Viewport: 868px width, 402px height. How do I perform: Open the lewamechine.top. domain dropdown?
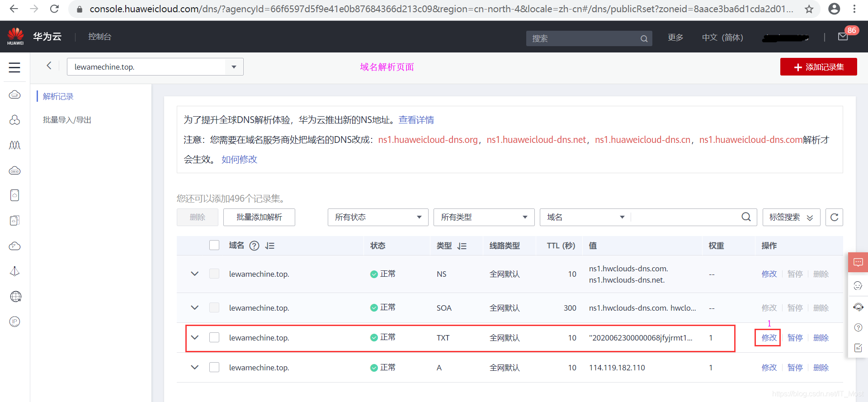pyautogui.click(x=155, y=66)
